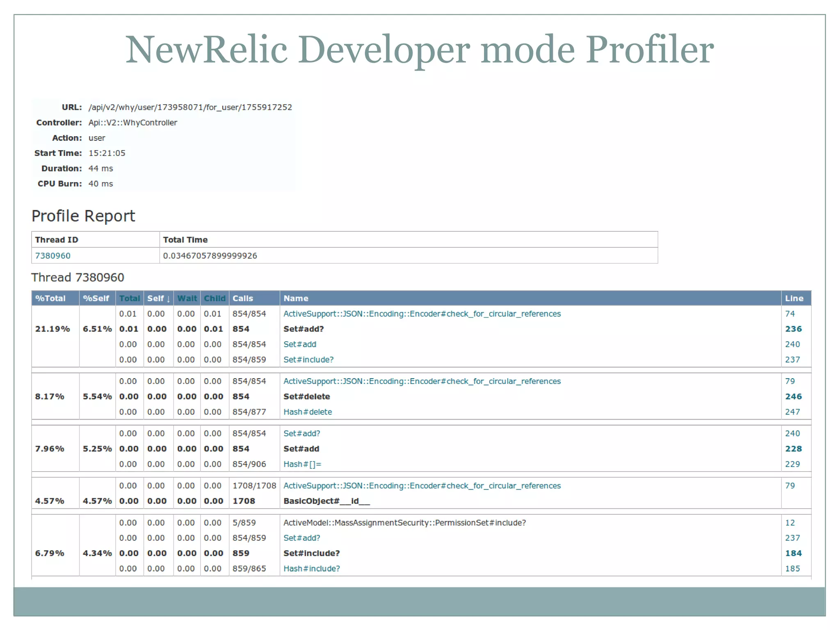Sort by the Child column header

(x=215, y=298)
